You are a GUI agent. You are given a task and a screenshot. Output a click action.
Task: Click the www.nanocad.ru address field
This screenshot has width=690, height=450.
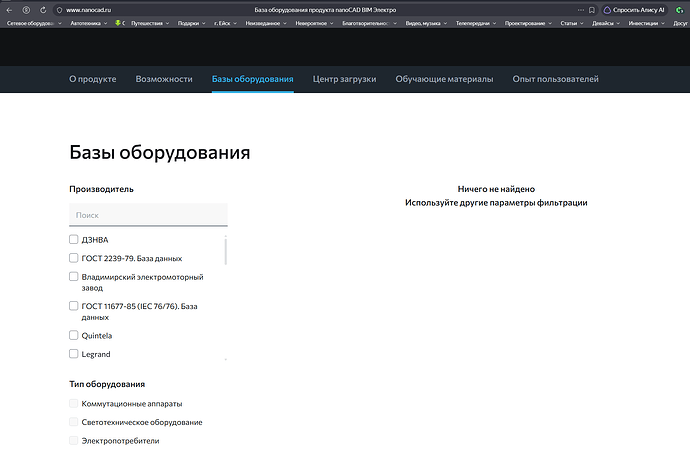click(88, 10)
